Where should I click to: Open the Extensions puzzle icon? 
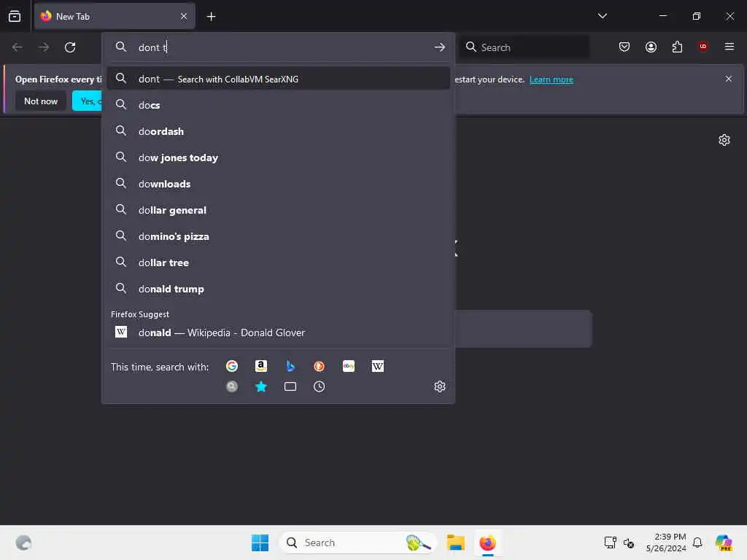pos(677,47)
